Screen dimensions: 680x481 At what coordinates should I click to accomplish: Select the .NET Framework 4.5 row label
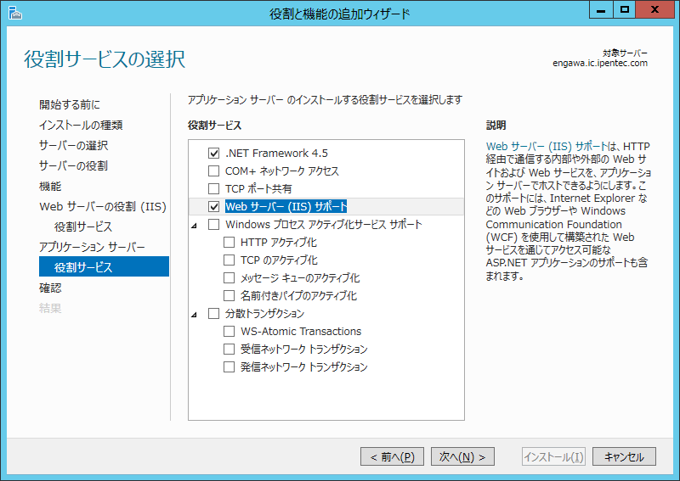tap(276, 153)
